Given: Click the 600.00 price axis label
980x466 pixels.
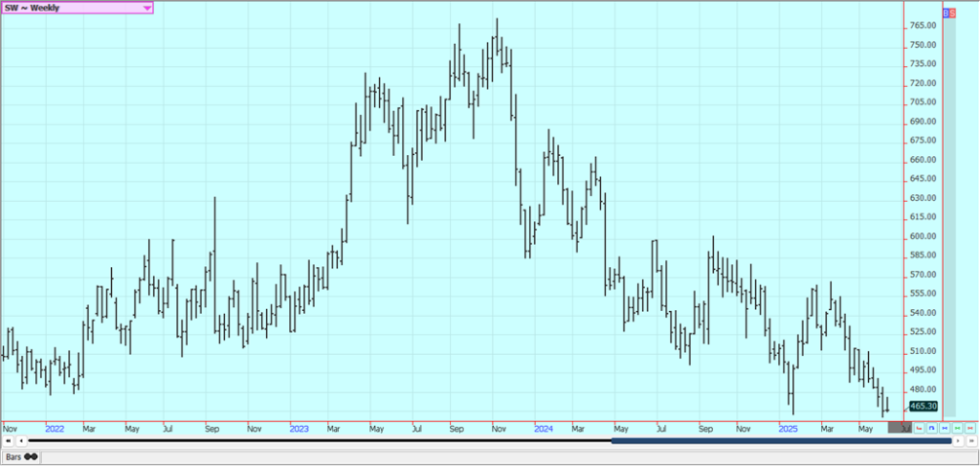Looking at the screenshot, I should 923,236.
